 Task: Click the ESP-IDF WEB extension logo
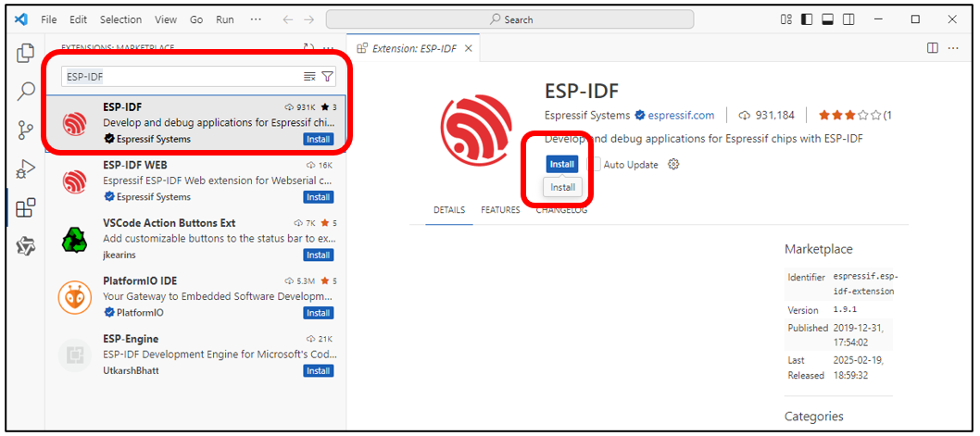tap(74, 181)
